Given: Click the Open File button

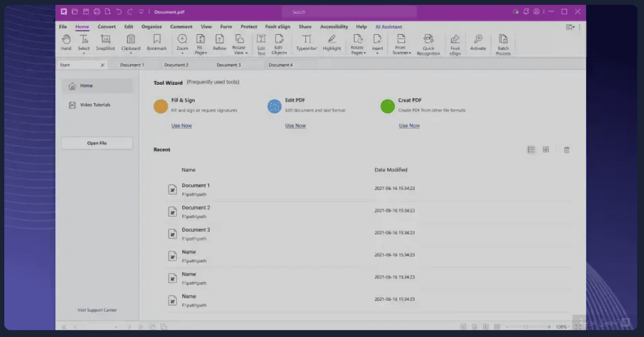Looking at the screenshot, I should coord(97,143).
